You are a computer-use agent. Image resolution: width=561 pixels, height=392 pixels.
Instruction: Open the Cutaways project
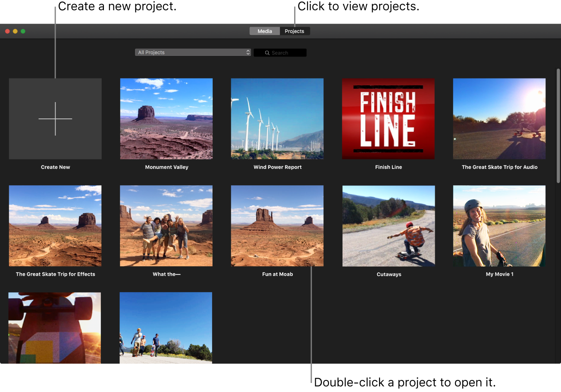[389, 226]
